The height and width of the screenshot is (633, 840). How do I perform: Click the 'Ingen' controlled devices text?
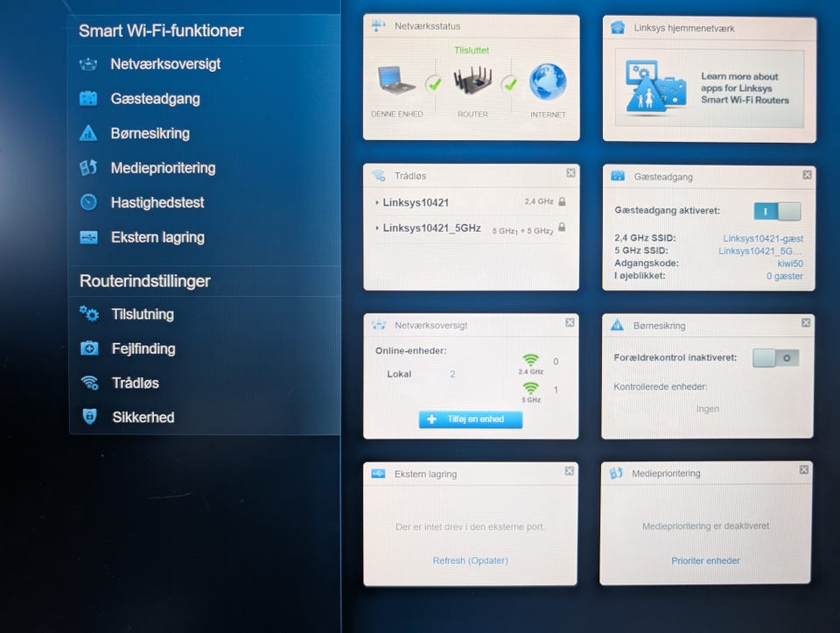[707, 408]
